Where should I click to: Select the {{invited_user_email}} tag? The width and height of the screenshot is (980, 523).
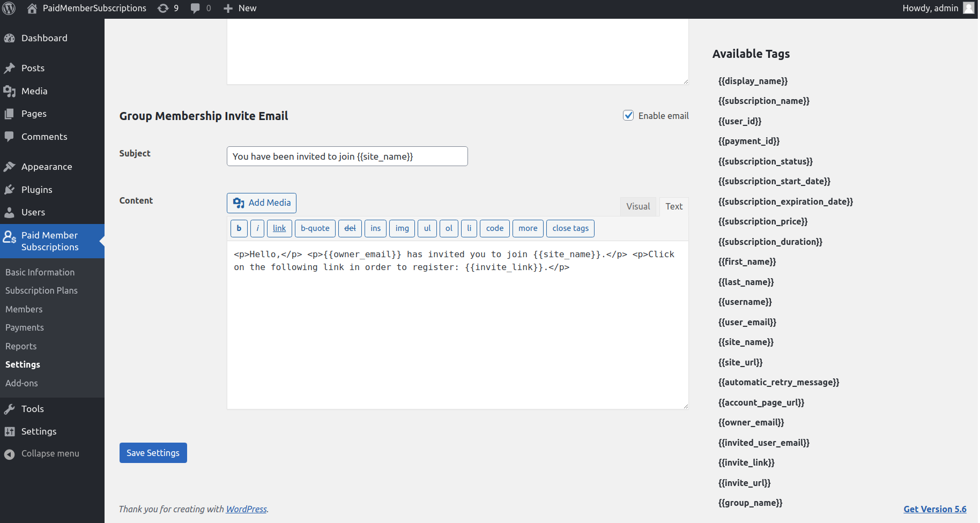(764, 443)
